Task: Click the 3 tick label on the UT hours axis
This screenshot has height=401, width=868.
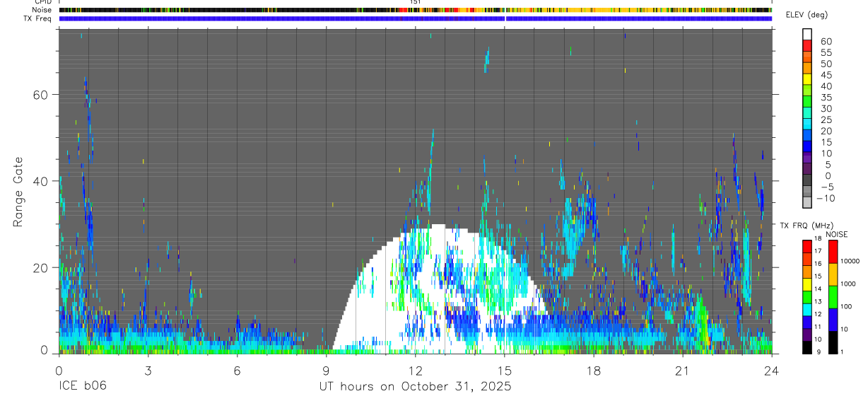Action: tap(148, 371)
